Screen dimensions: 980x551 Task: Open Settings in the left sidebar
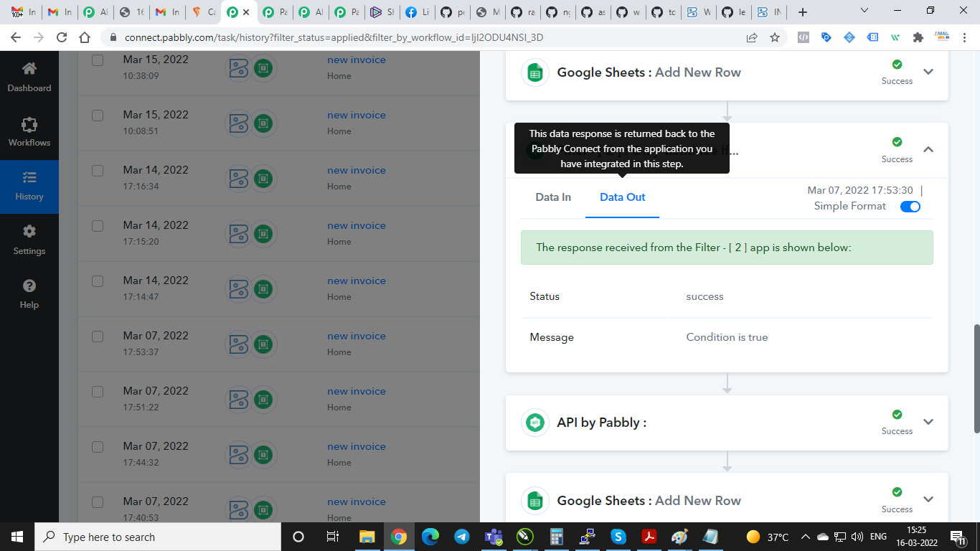(29, 240)
